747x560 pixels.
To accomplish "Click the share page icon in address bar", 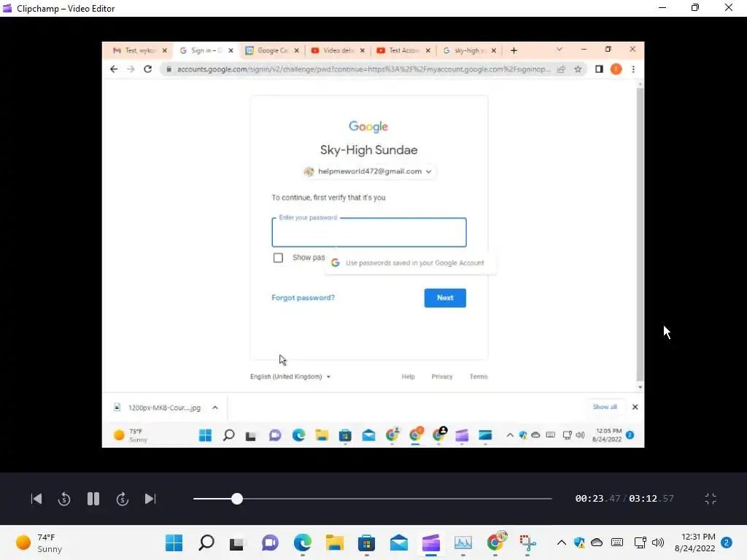I will [561, 69].
